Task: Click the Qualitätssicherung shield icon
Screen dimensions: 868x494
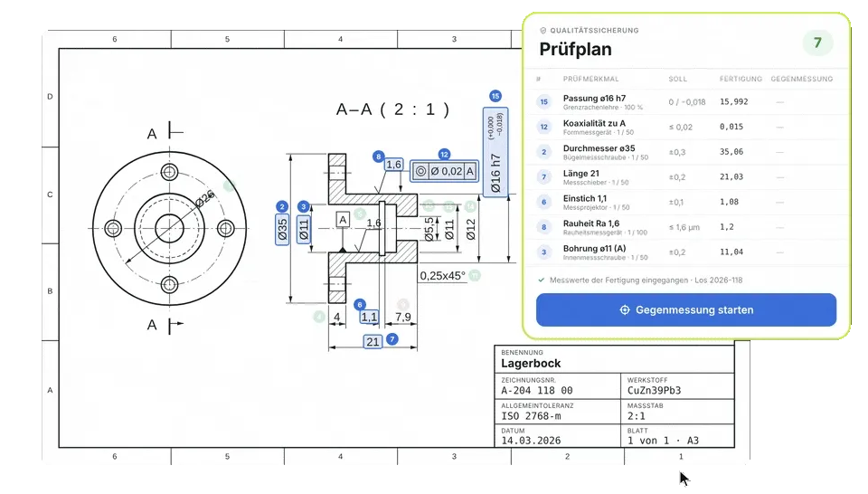Action: [x=543, y=31]
